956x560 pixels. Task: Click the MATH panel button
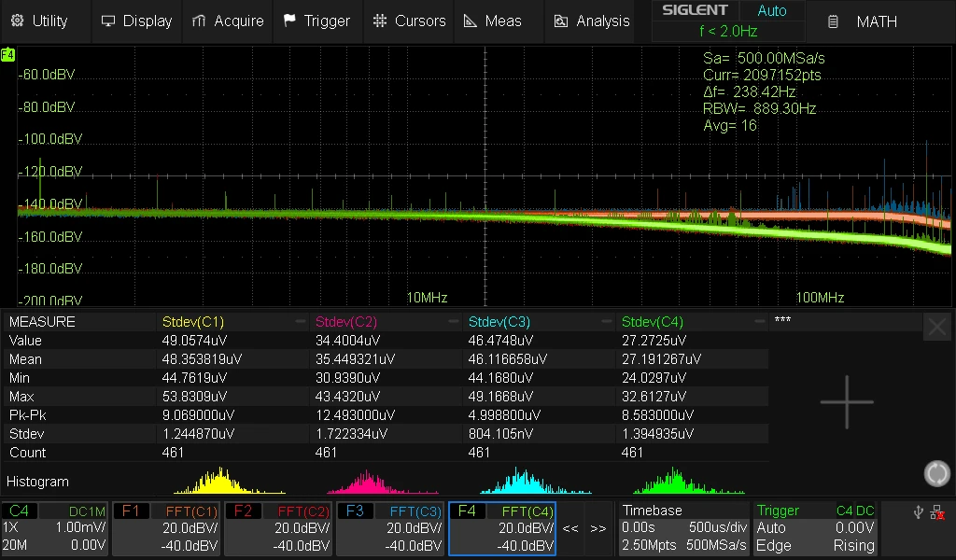tap(863, 22)
